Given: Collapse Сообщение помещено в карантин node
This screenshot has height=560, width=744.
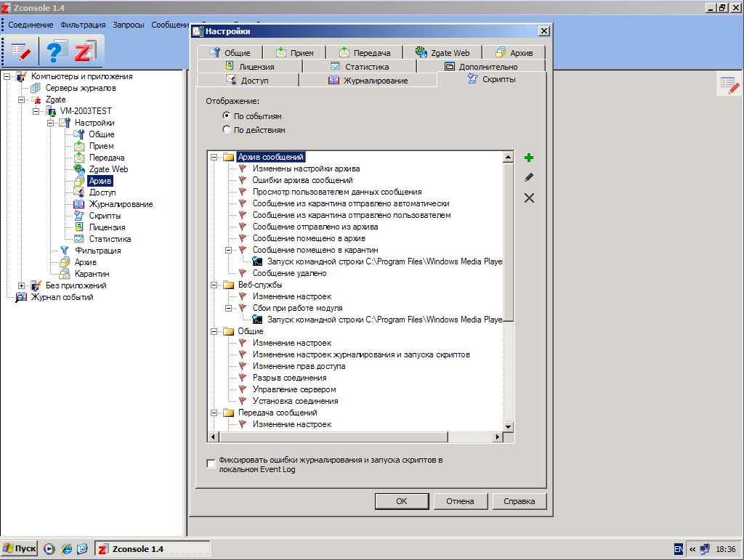Looking at the screenshot, I should (229, 250).
